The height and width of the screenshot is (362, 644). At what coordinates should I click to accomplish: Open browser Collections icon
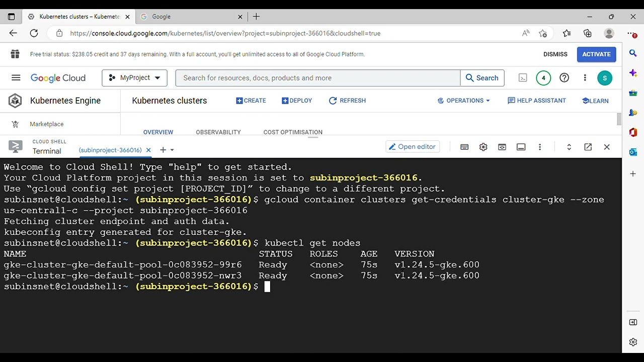tap(588, 33)
